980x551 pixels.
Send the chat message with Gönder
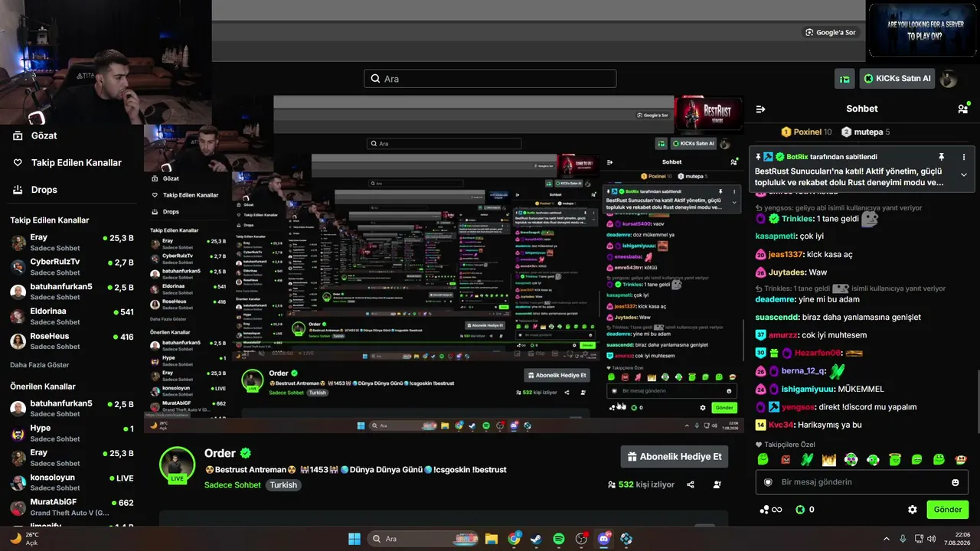click(x=947, y=510)
